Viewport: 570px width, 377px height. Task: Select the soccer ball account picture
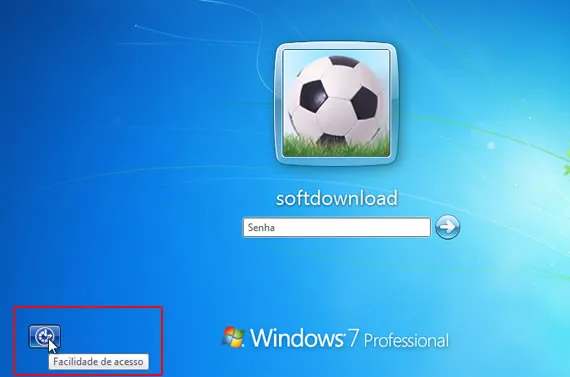336,103
